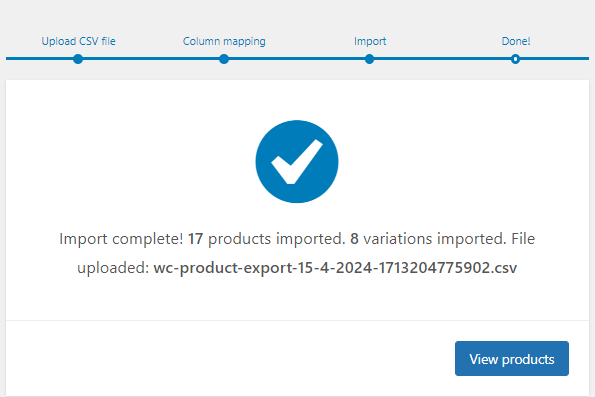Click the large blue checkmark success icon

coord(297,162)
